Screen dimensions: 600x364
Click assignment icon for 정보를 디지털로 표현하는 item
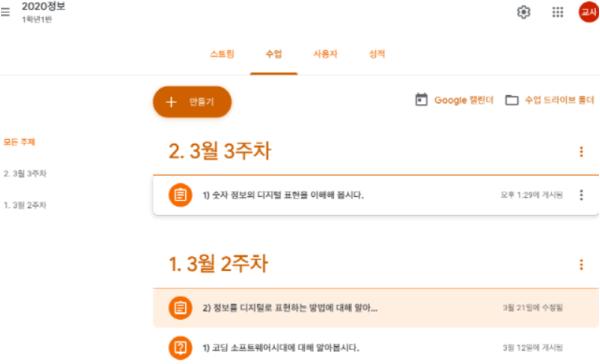(x=180, y=308)
